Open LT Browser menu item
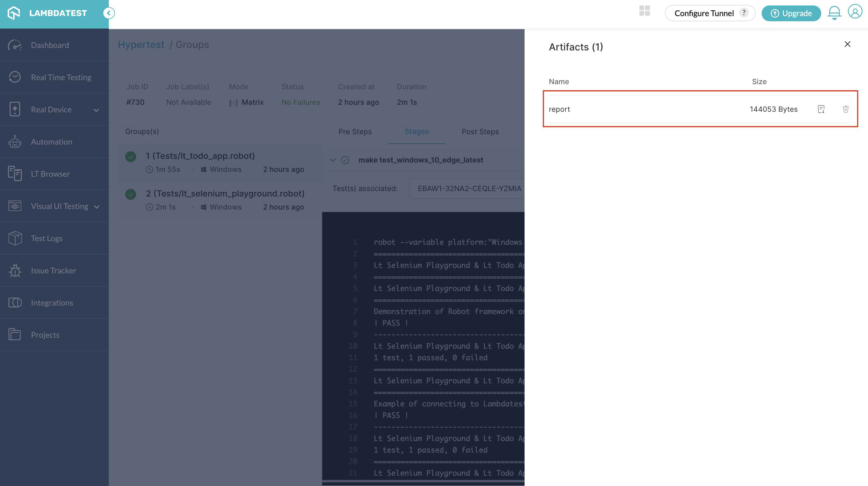Screen dimensions: 868x486 [54, 174]
